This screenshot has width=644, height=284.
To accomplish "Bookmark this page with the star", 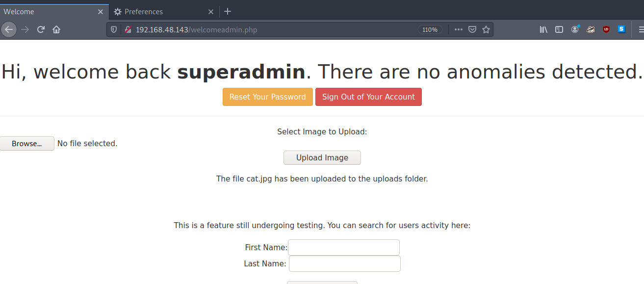I will click(x=486, y=29).
